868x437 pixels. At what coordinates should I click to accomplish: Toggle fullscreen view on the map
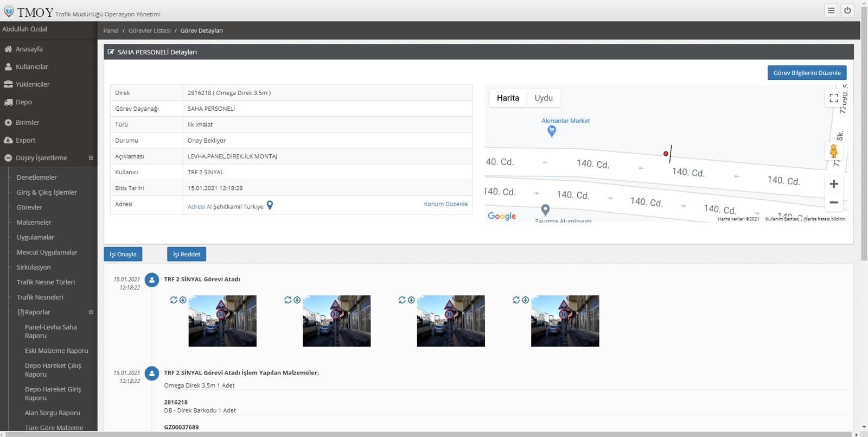[x=834, y=98]
